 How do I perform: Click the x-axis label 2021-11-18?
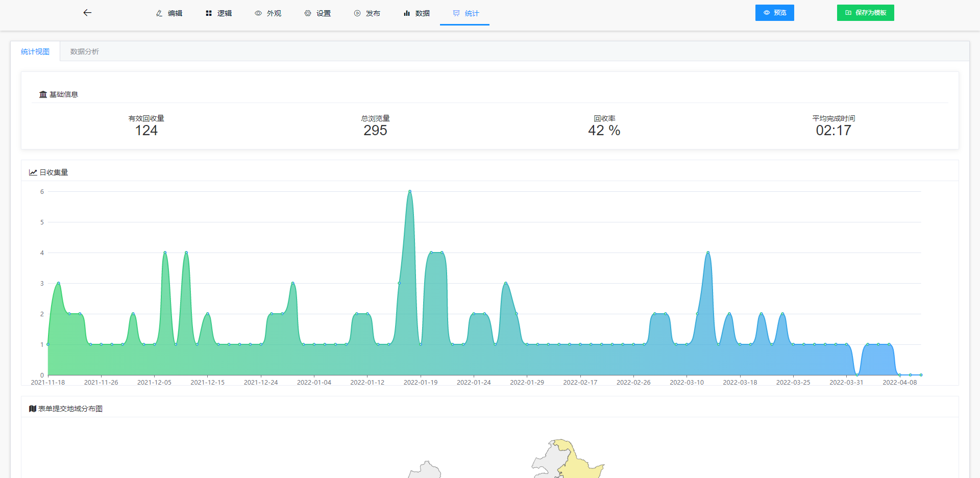(x=48, y=382)
